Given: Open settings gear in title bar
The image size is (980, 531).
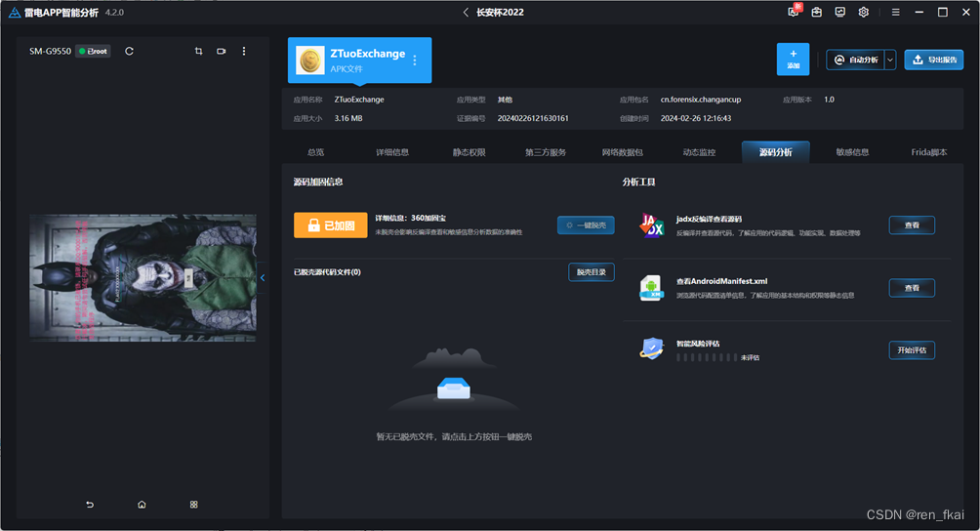Looking at the screenshot, I should 864,12.
